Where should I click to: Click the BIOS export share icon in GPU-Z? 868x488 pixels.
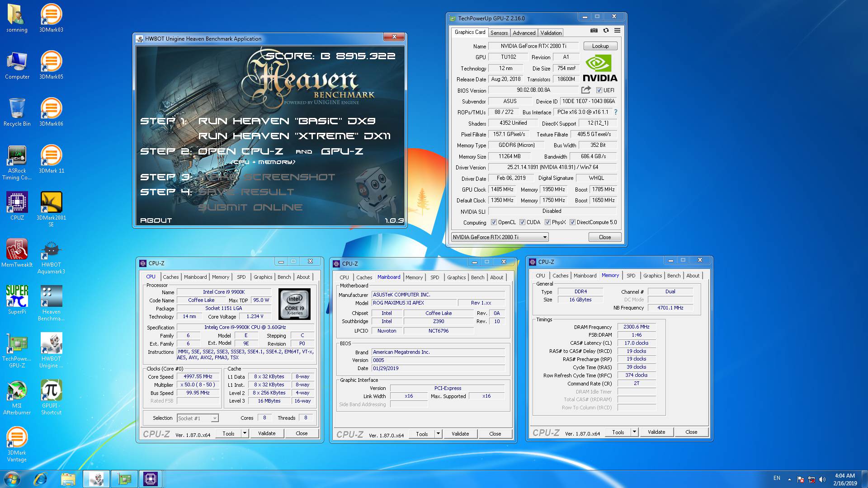pos(586,90)
